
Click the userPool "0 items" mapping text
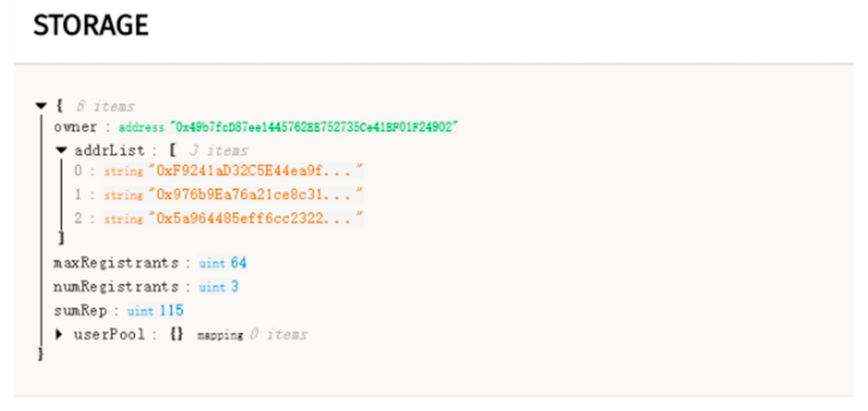point(278,335)
